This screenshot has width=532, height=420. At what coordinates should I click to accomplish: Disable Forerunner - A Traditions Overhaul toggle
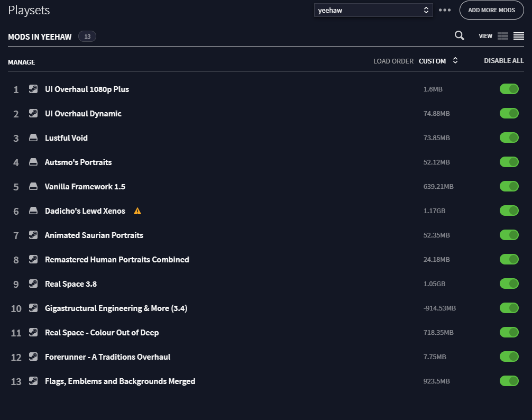click(x=509, y=357)
